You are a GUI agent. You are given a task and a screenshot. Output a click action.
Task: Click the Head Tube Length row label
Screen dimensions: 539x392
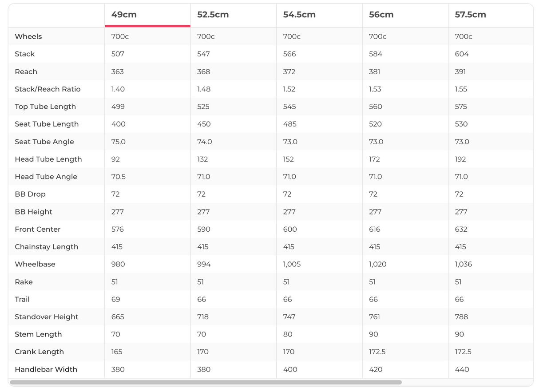(48, 159)
